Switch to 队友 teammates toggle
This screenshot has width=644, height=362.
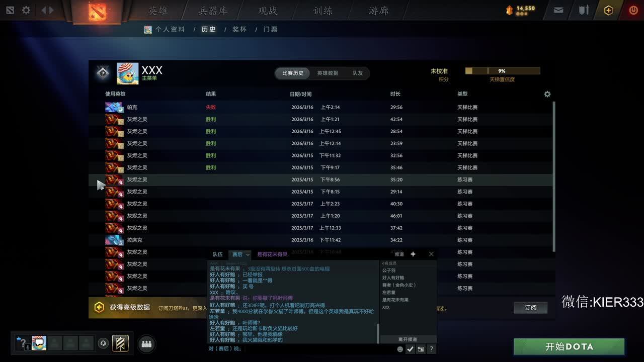pos(357,73)
